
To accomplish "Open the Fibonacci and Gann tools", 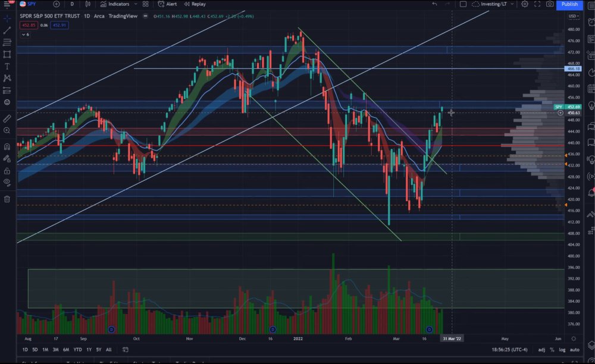I will coord(7,42).
